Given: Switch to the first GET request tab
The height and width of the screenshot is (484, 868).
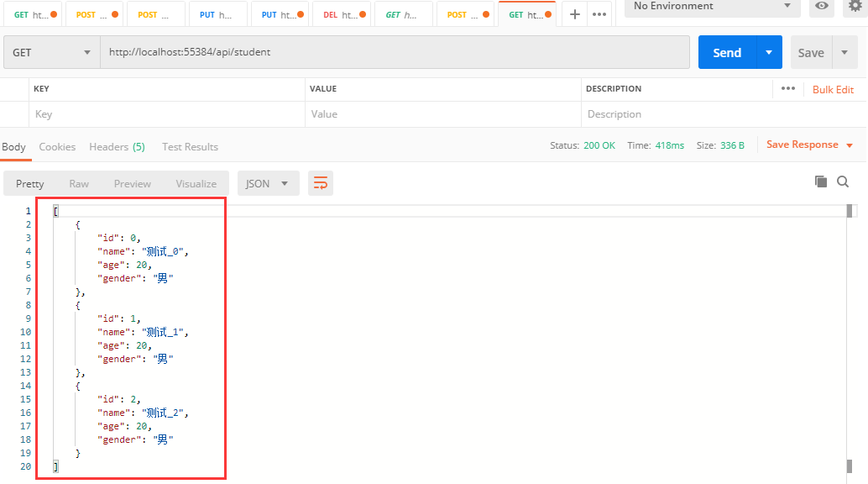Looking at the screenshot, I should (x=33, y=14).
